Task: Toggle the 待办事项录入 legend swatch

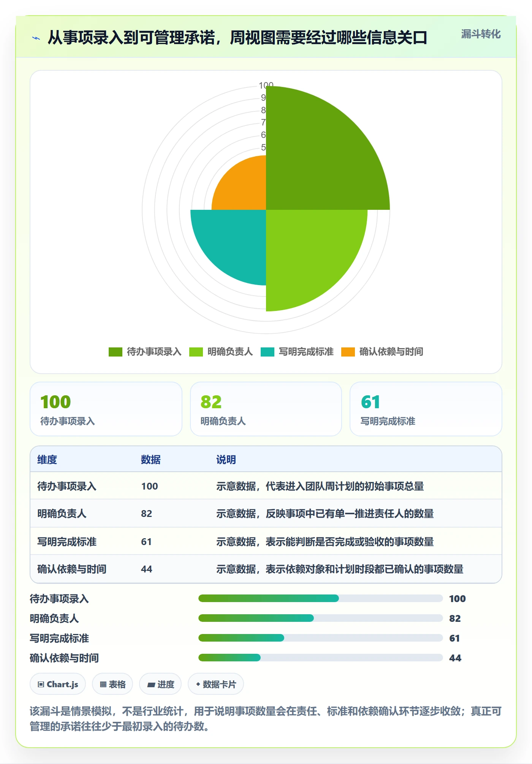Action: click(x=116, y=352)
